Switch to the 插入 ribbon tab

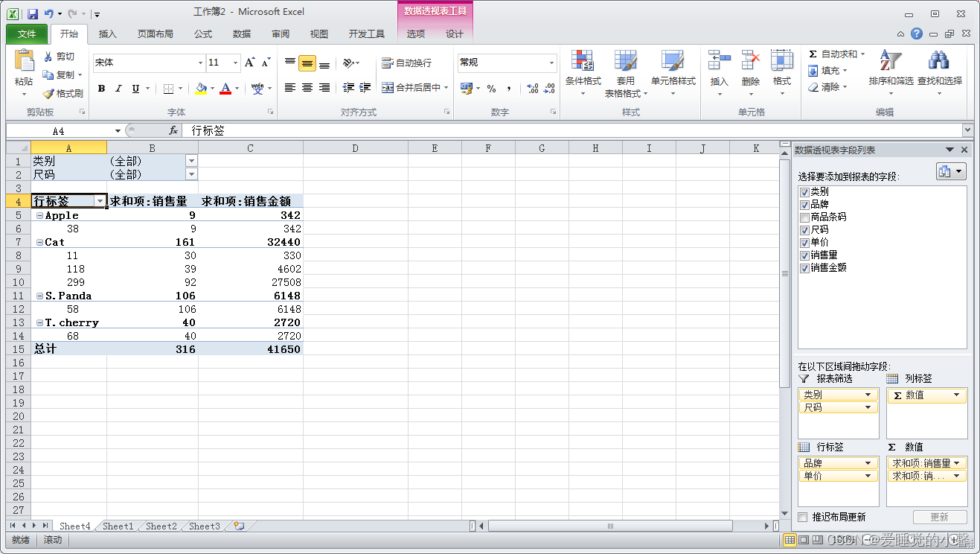pyautogui.click(x=108, y=34)
